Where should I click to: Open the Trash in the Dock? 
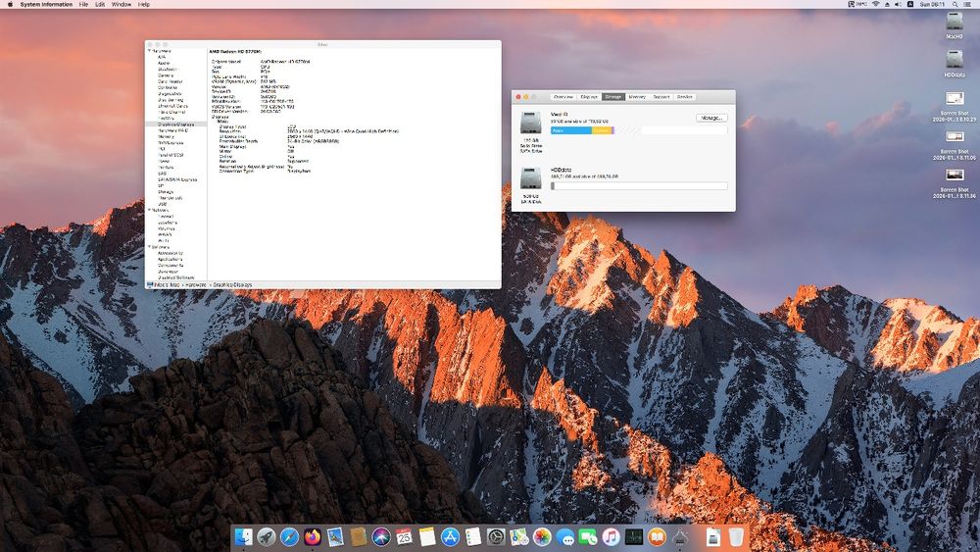click(x=736, y=536)
